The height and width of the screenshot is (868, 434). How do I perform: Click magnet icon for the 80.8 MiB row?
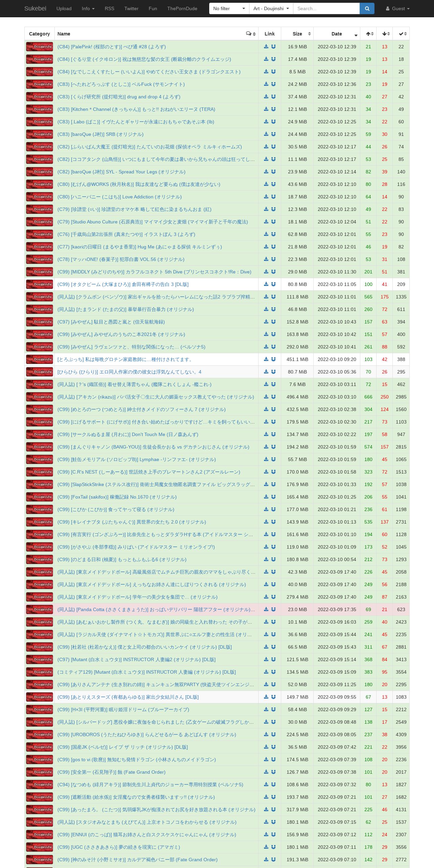click(x=273, y=284)
